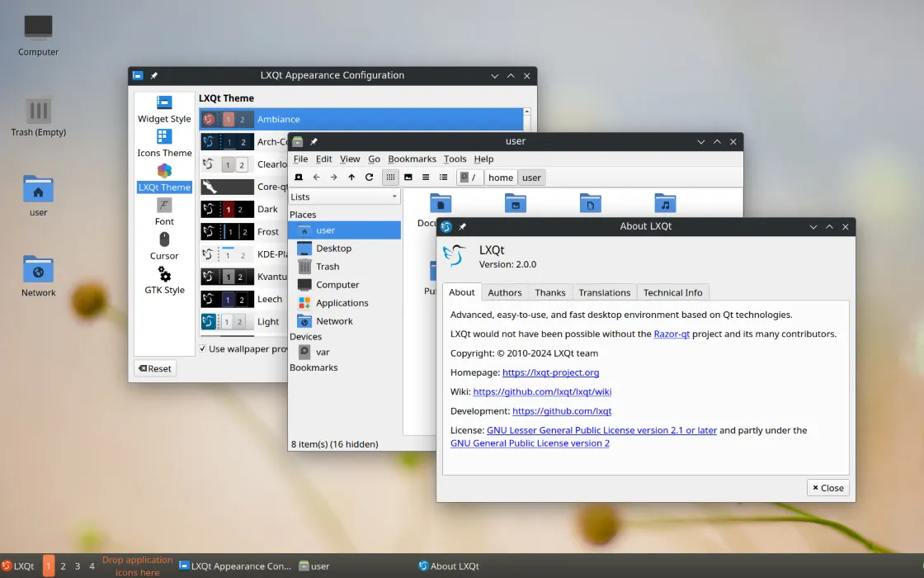Viewport: 924px width, 578px height.
Task: Focus About LXQt from the taskbar
Action: (x=449, y=566)
